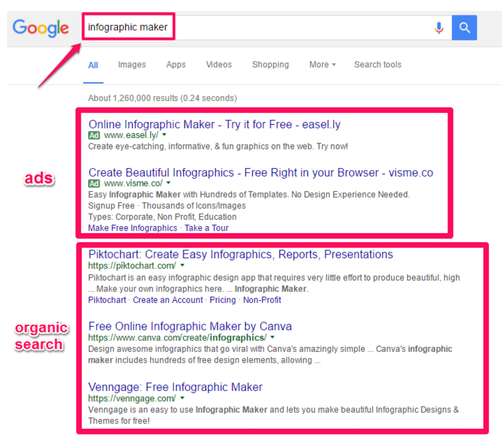
Task: Follow the Non-Profit sitelink
Action: click(x=262, y=300)
